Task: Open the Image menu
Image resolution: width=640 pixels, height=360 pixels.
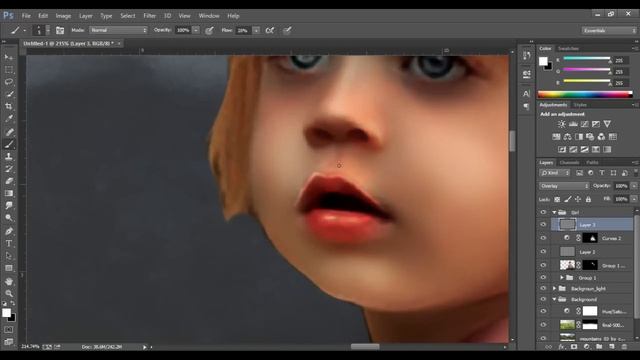Action: click(63, 16)
